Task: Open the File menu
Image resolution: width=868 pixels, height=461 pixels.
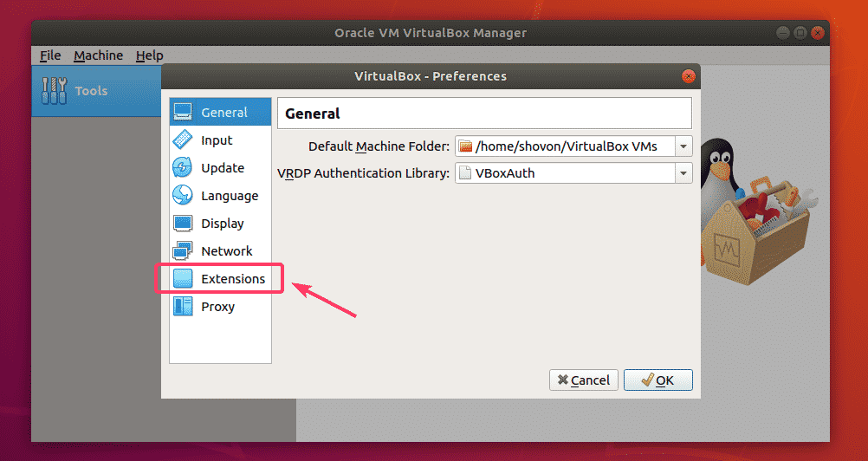Action: coord(50,55)
